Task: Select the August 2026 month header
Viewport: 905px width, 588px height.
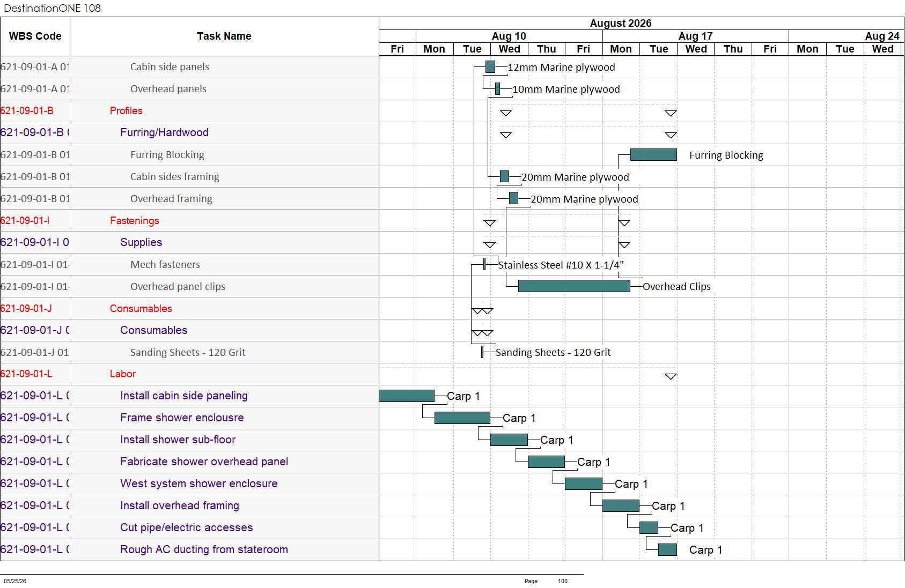Action: [x=621, y=23]
